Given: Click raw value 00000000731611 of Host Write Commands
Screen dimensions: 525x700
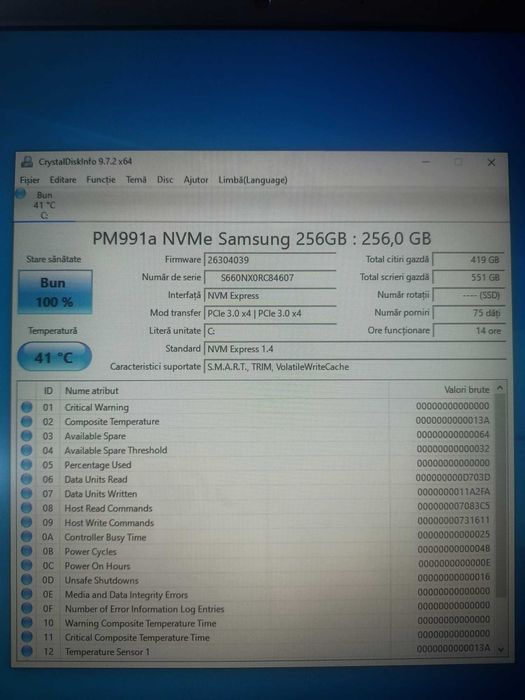Looking at the screenshot, I should [x=453, y=521].
